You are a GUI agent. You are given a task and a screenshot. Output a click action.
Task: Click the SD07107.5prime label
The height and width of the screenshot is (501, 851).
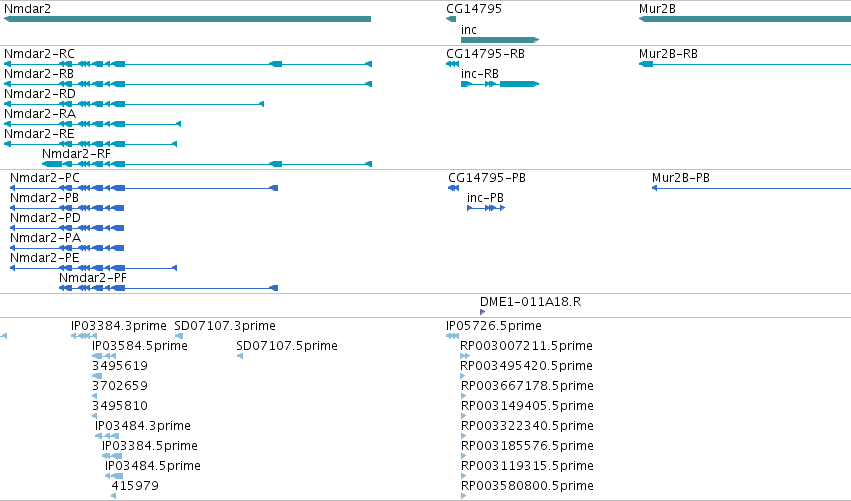tap(287, 346)
